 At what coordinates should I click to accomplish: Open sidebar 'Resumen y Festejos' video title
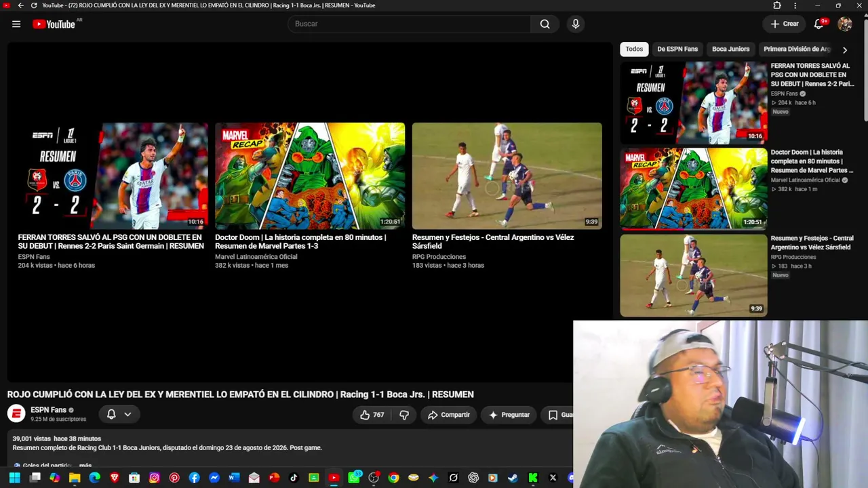coord(812,243)
